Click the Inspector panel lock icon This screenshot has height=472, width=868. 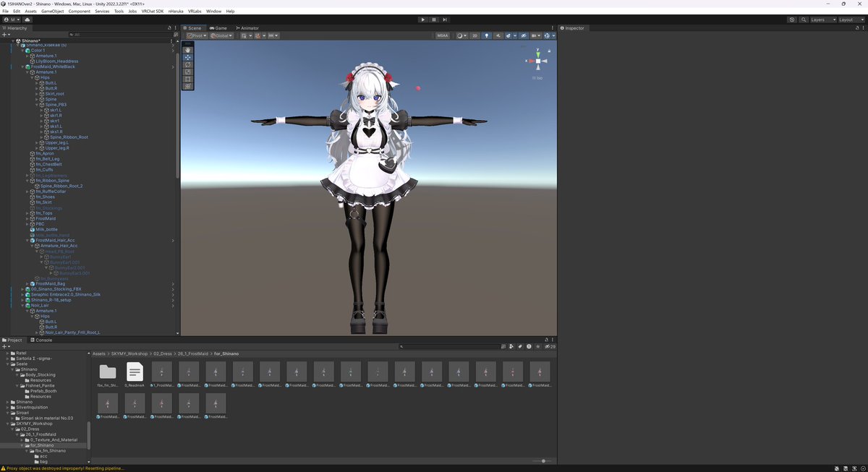coord(856,28)
